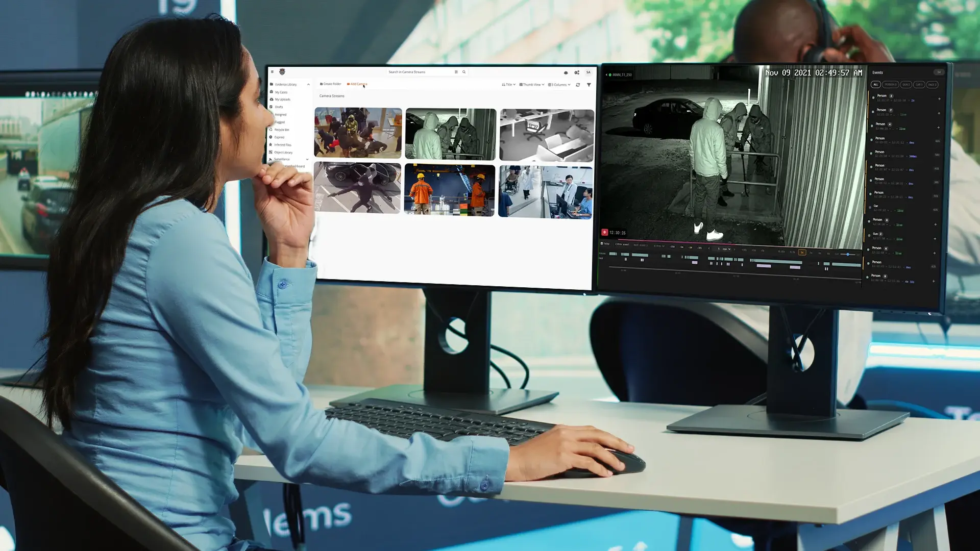Open the Thumb View dropdown
Viewport: 980px width, 551px height.
pos(532,85)
